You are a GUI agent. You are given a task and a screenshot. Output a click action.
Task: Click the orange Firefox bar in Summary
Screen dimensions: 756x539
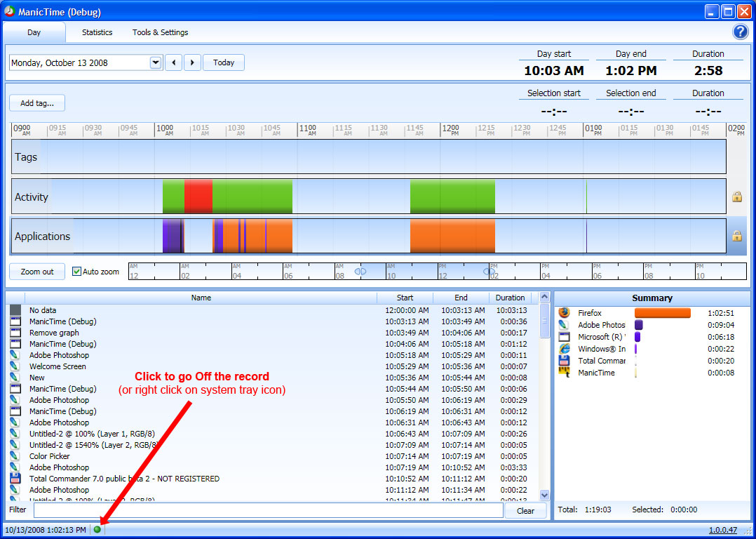[663, 313]
